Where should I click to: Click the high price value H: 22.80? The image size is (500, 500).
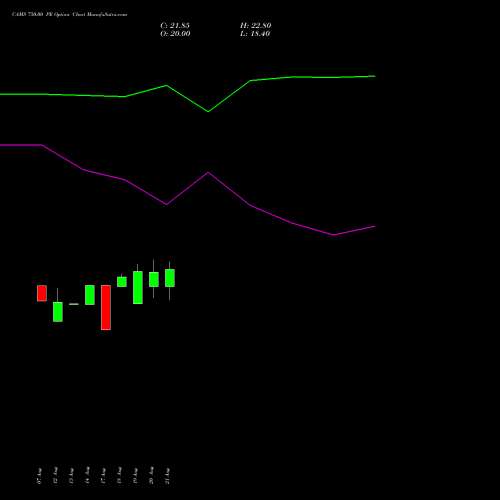tap(256, 25)
